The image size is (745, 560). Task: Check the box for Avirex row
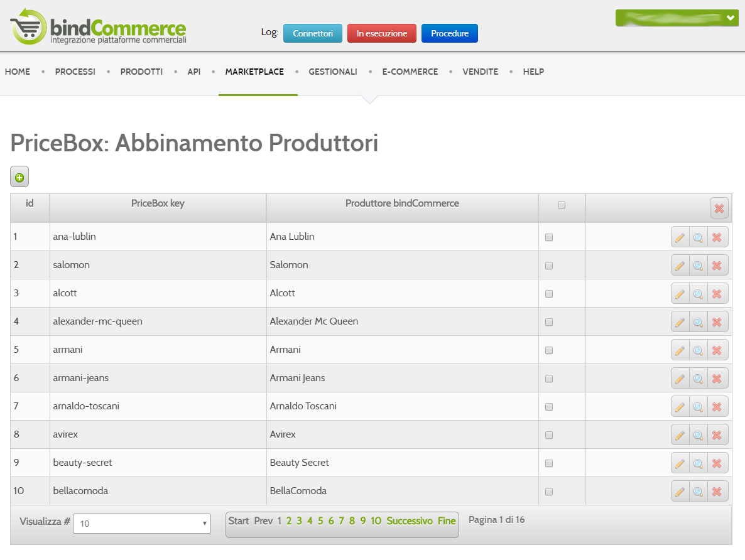coord(549,435)
